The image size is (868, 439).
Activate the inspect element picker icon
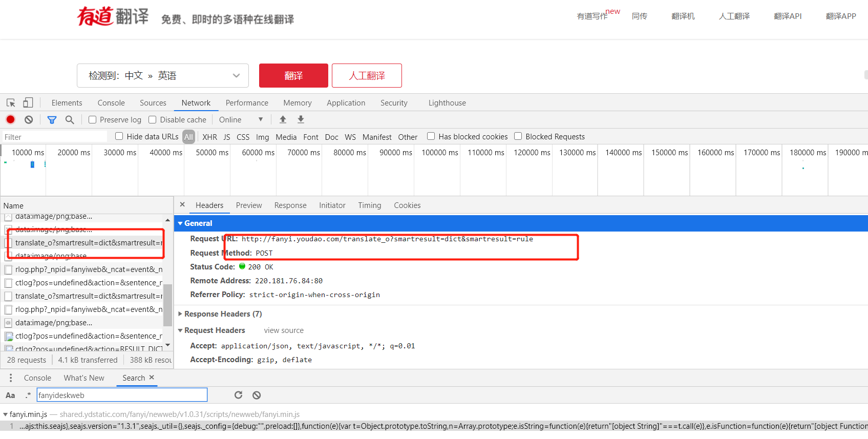[11, 102]
